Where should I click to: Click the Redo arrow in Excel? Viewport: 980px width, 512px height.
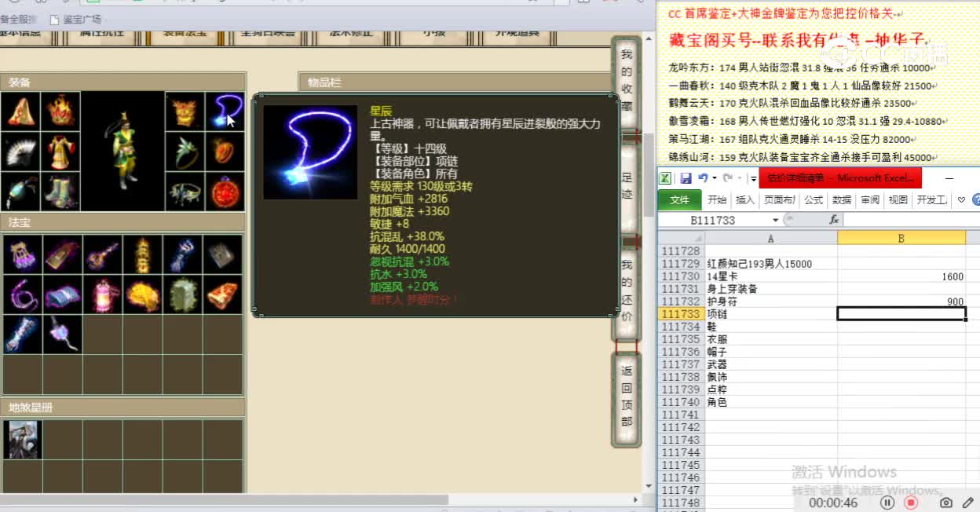click(728, 178)
